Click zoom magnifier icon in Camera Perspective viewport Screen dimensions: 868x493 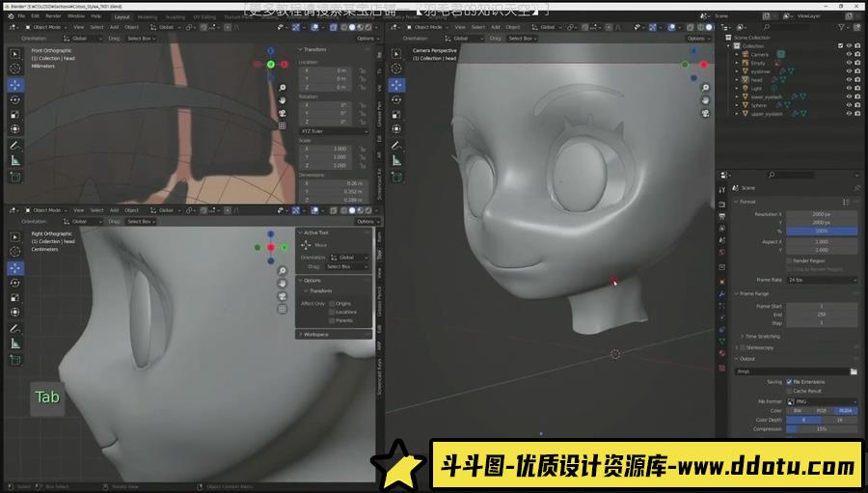705,88
